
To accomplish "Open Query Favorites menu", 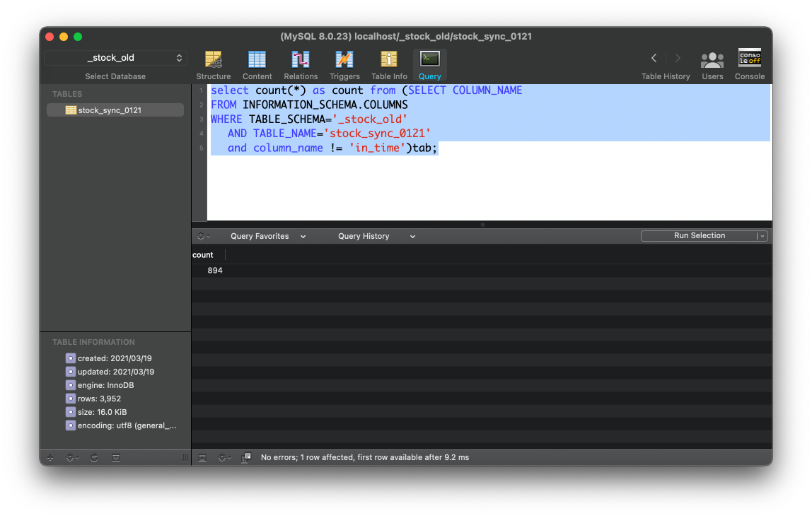I will 268,236.
